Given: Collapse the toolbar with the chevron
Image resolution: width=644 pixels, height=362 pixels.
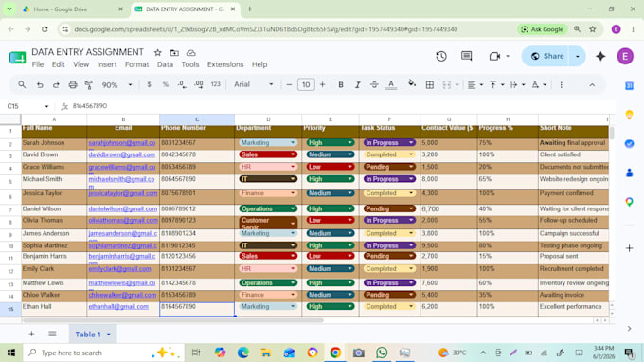Looking at the screenshot, I should (592, 85).
